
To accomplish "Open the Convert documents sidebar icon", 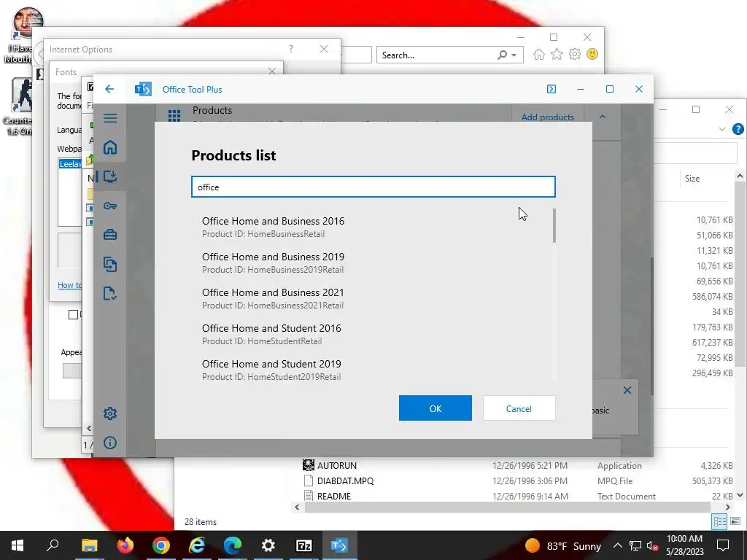I will (110, 264).
